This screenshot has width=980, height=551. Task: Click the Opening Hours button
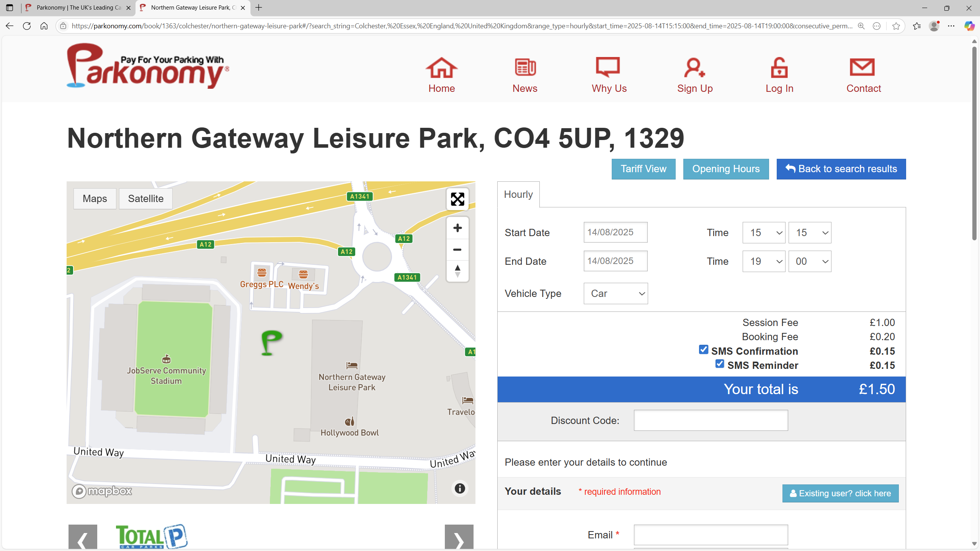click(x=726, y=169)
